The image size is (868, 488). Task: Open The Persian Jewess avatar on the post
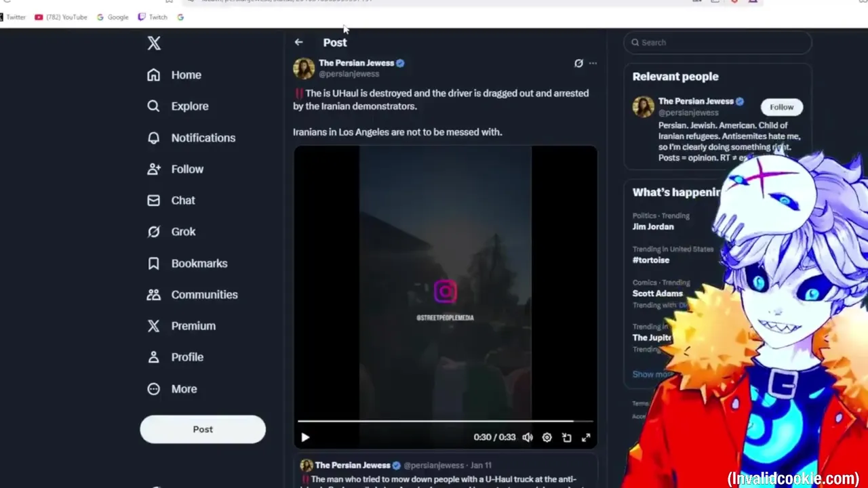click(x=304, y=68)
